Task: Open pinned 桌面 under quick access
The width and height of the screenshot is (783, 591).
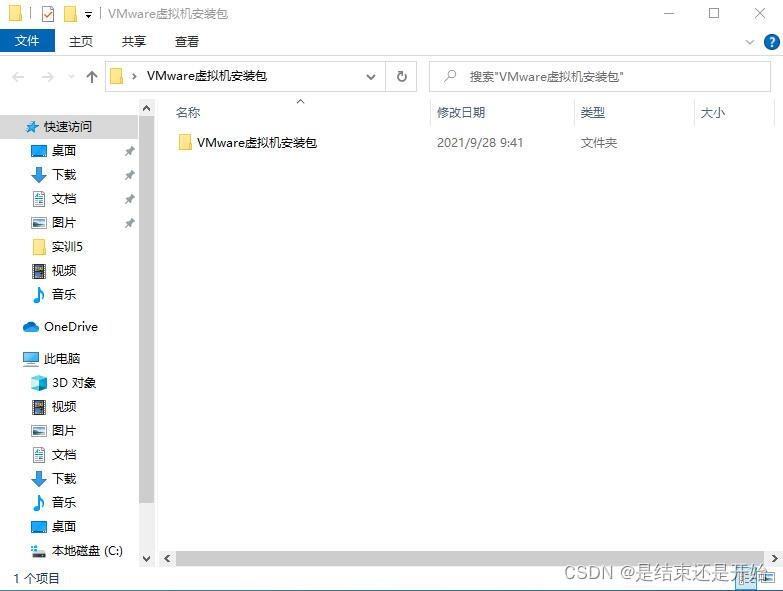Action: (x=64, y=151)
